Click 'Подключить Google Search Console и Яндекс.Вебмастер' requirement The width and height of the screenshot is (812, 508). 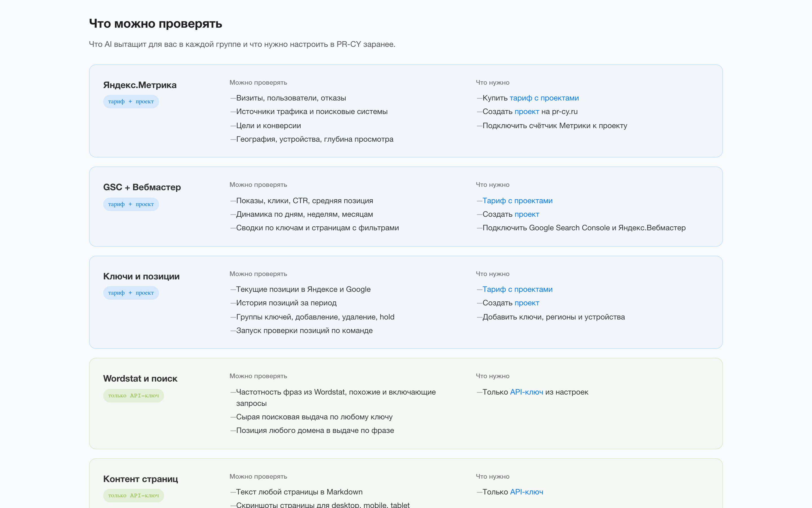[584, 228]
